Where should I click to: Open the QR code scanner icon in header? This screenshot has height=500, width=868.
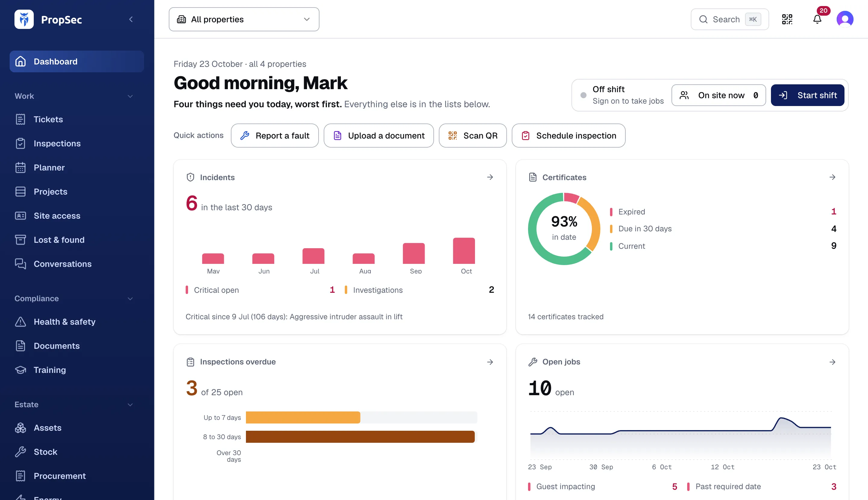coord(787,19)
